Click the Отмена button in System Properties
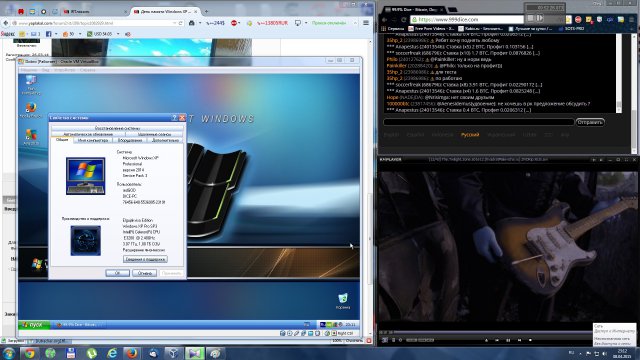Image resolution: width=640 pixels, height=360 pixels. [144, 273]
